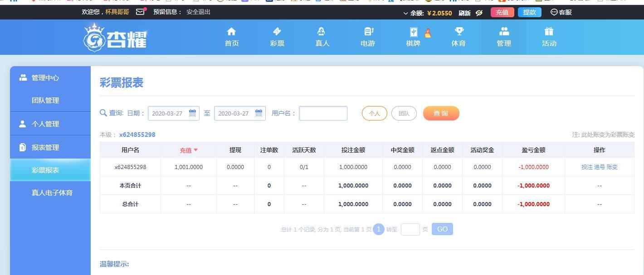
Task: Open the 体育 trophy icon
Action: pyautogui.click(x=459, y=31)
